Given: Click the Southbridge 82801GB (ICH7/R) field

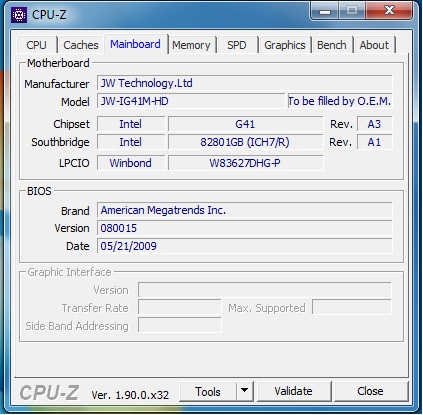Looking at the screenshot, I should [x=245, y=142].
